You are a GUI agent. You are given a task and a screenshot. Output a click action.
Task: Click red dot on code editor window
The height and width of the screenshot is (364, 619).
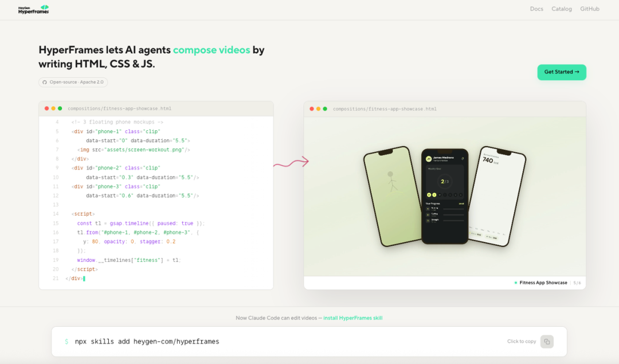click(x=46, y=108)
